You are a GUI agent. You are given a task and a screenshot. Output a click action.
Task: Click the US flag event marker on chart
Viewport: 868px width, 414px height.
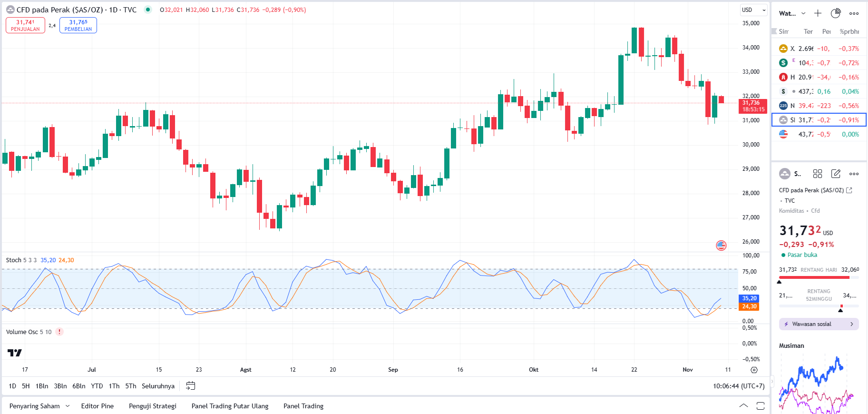pyautogui.click(x=721, y=246)
